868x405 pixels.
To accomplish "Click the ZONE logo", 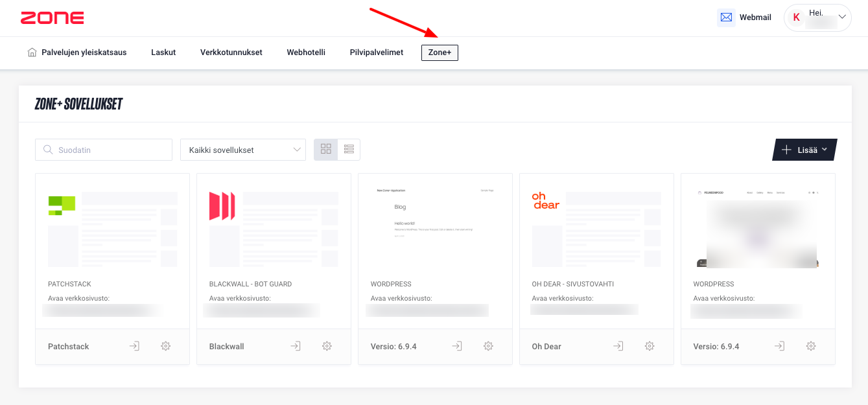I will 52,18.
